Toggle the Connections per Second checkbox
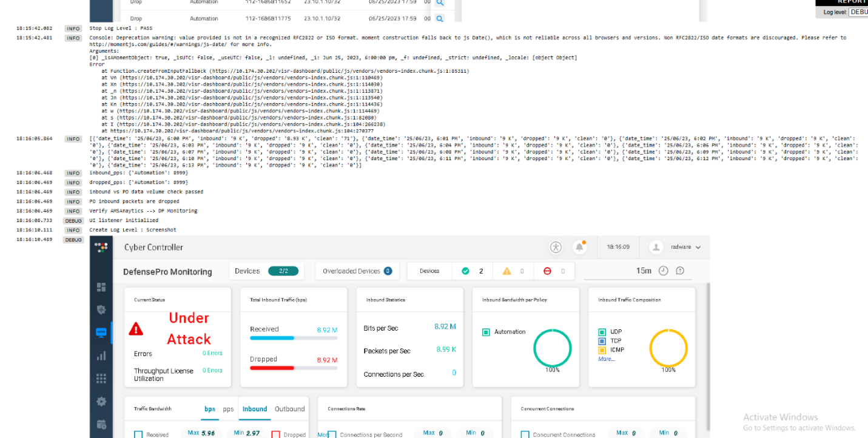 [x=332, y=434]
